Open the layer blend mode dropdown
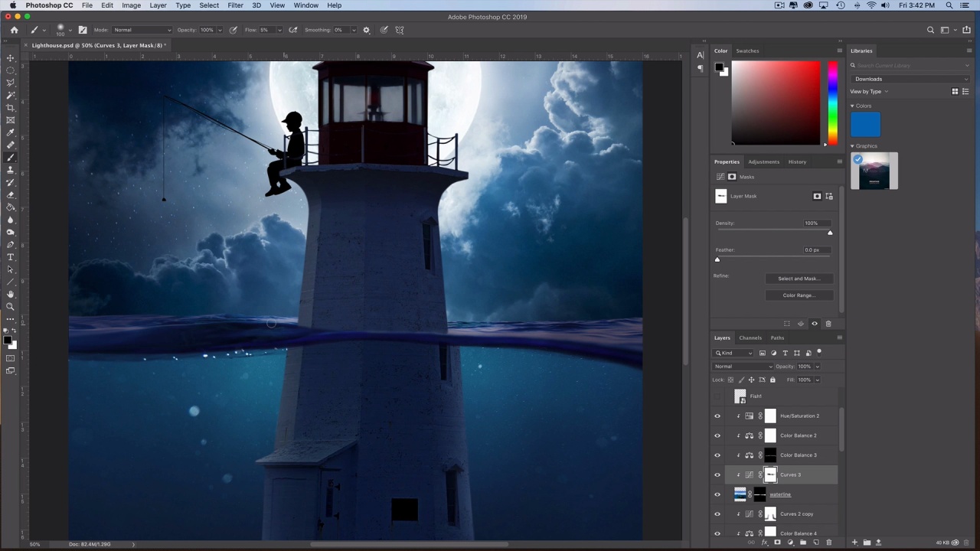The width and height of the screenshot is (980, 551). click(x=743, y=367)
